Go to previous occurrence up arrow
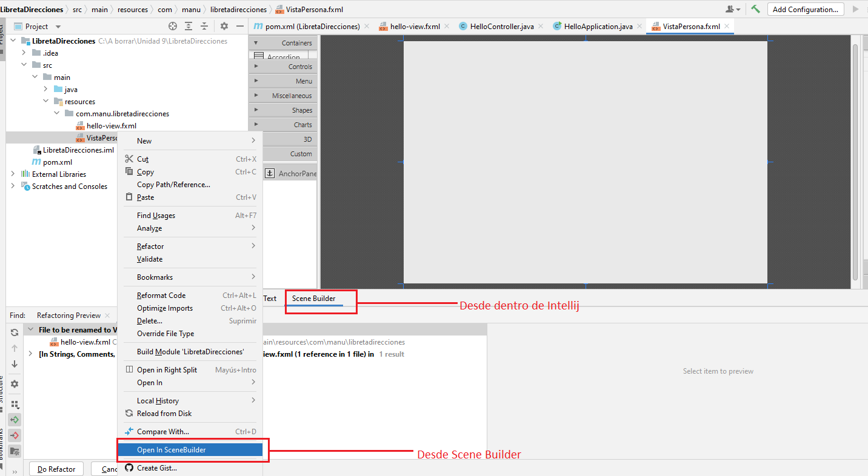The image size is (868, 476). (15, 348)
